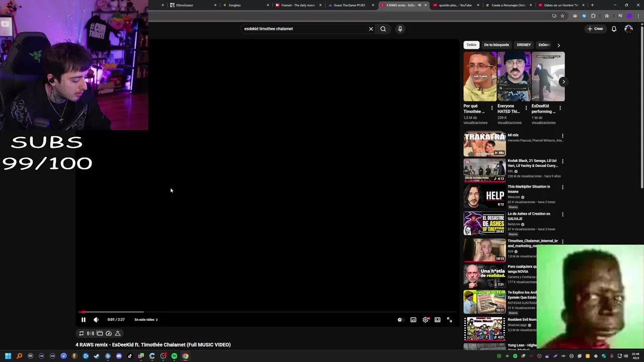This screenshot has height=362, width=644.
Task: Open options for 'Por qué Timothée' short
Action: pos(492,108)
